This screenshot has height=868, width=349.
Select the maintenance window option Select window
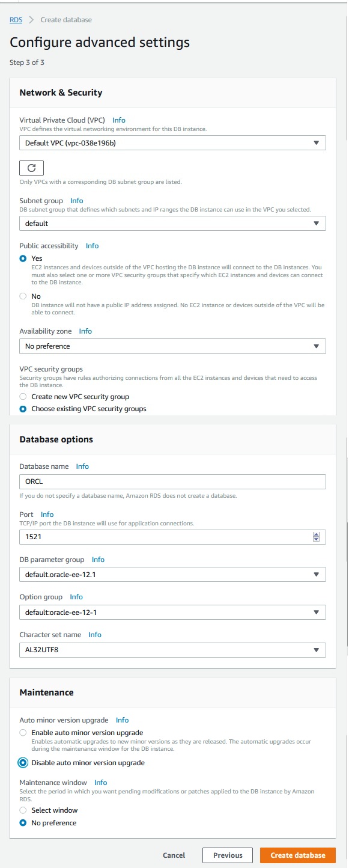(22, 810)
